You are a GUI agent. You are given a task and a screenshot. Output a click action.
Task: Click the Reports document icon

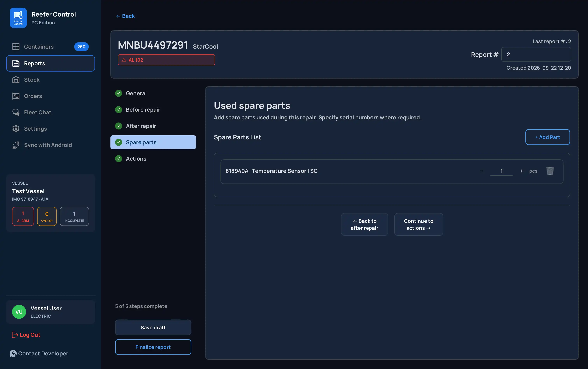(16, 63)
